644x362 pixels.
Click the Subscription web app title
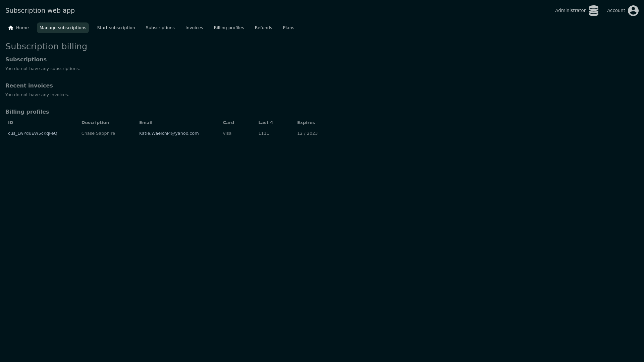click(x=40, y=11)
